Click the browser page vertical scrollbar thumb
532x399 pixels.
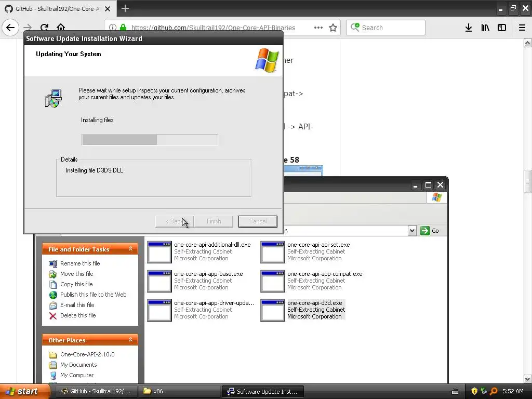coord(528,181)
